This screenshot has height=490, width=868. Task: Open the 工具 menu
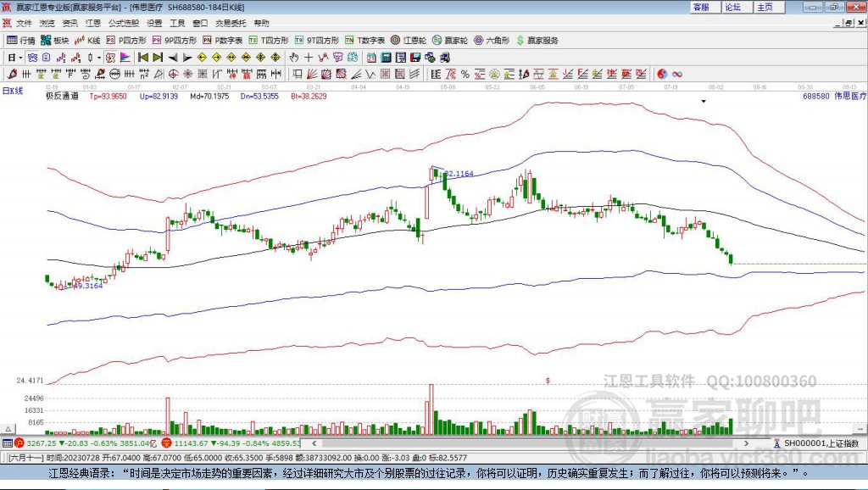177,23
